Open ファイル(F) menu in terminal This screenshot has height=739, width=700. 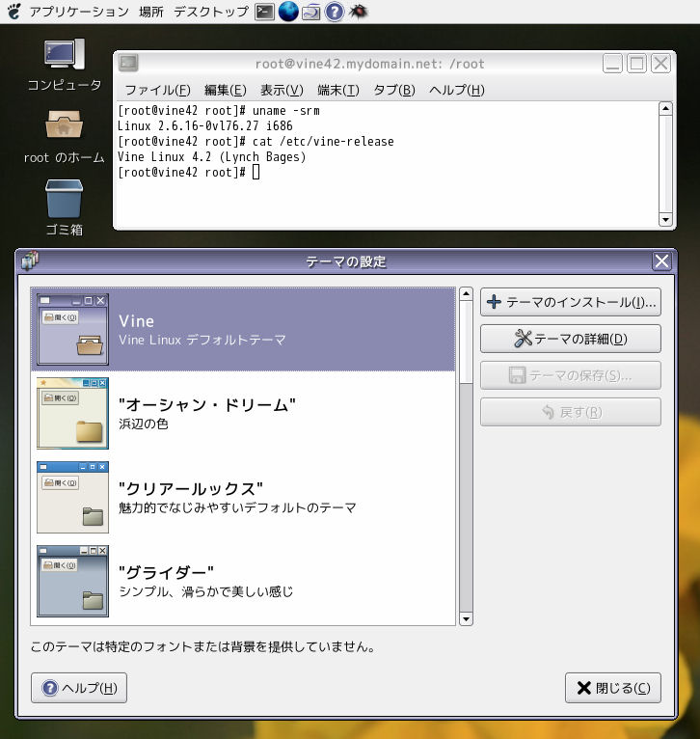pos(158,90)
